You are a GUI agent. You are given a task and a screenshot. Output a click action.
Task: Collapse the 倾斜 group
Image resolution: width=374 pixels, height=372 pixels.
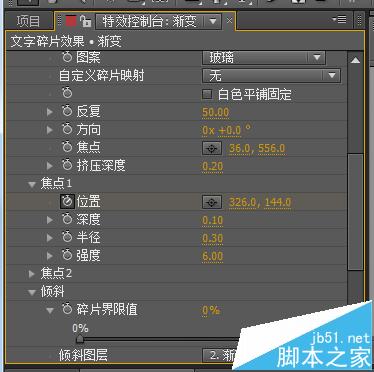click(x=32, y=292)
